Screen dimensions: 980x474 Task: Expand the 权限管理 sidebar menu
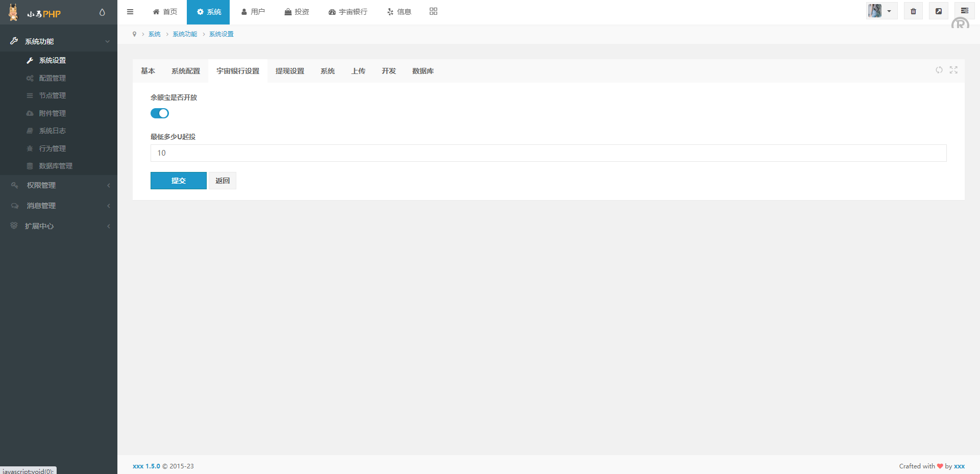tap(59, 185)
